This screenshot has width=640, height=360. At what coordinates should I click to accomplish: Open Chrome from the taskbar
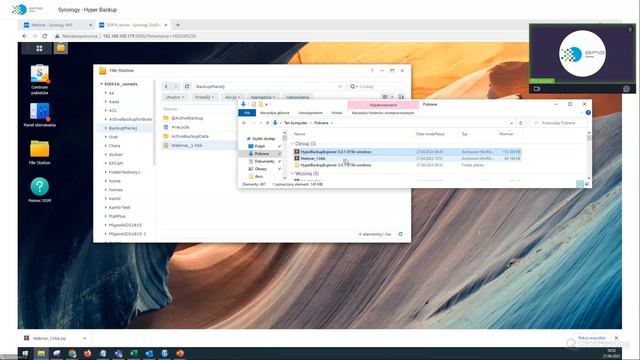coord(72,353)
